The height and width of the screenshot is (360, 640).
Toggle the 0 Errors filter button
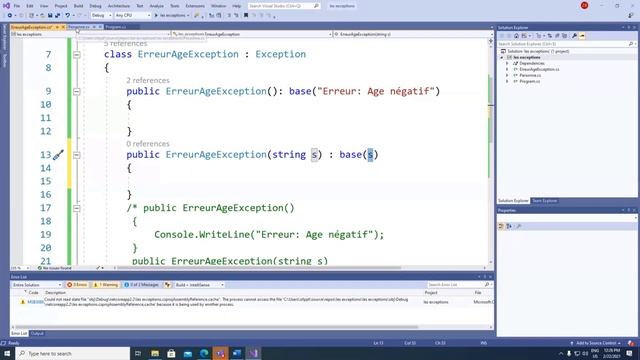click(77, 284)
